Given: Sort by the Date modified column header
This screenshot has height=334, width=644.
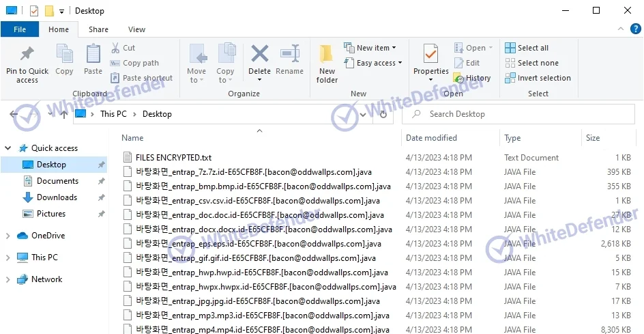Looking at the screenshot, I should coord(431,138).
